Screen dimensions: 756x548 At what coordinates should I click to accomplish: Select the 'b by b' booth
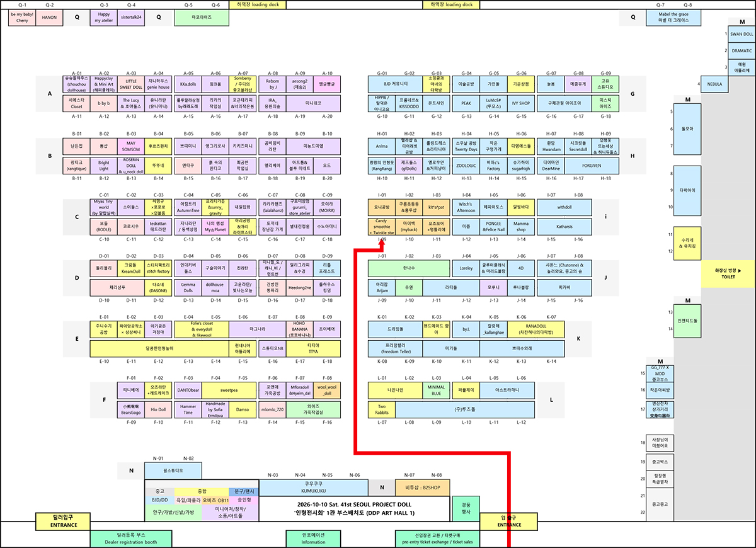tap(104, 103)
